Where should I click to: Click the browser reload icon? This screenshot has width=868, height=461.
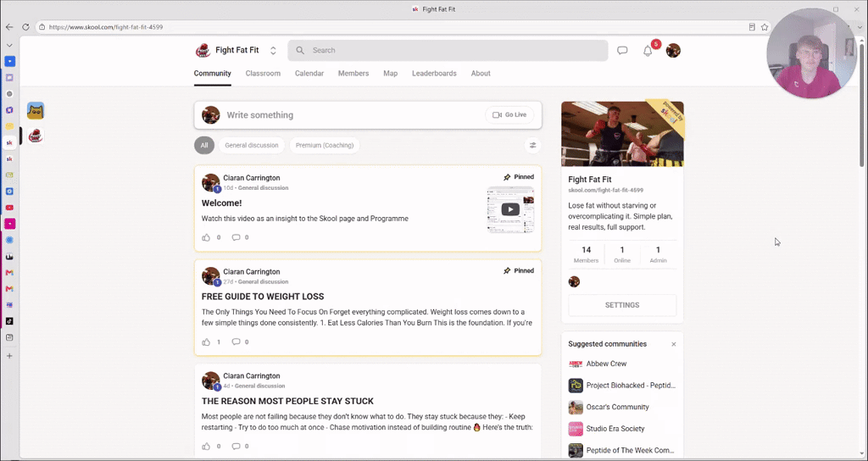(25, 27)
